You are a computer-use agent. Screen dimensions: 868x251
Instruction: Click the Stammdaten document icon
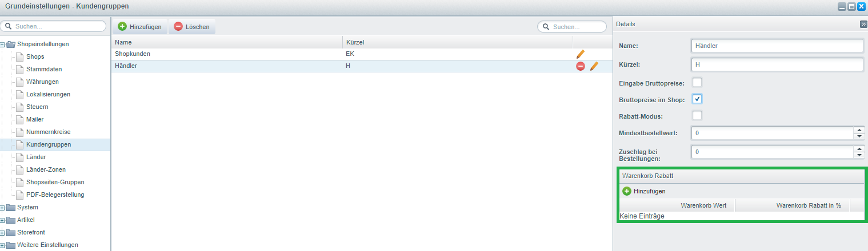pos(20,69)
